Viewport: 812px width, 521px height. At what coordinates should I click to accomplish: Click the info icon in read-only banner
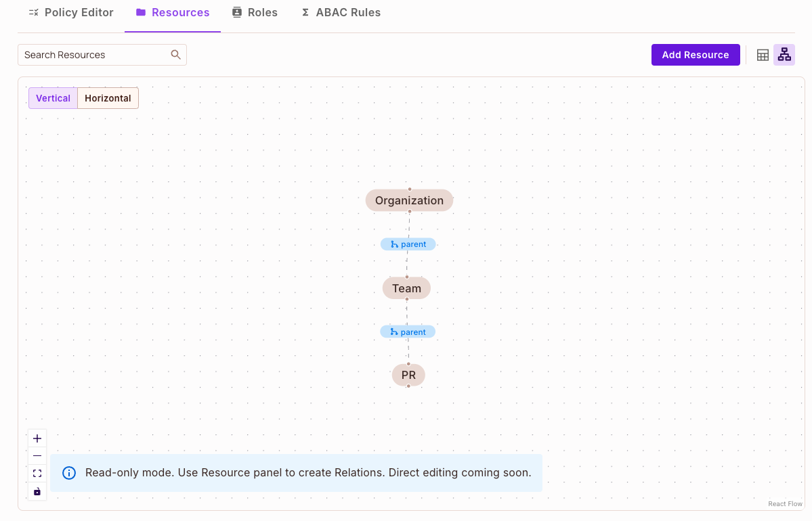pyautogui.click(x=68, y=472)
